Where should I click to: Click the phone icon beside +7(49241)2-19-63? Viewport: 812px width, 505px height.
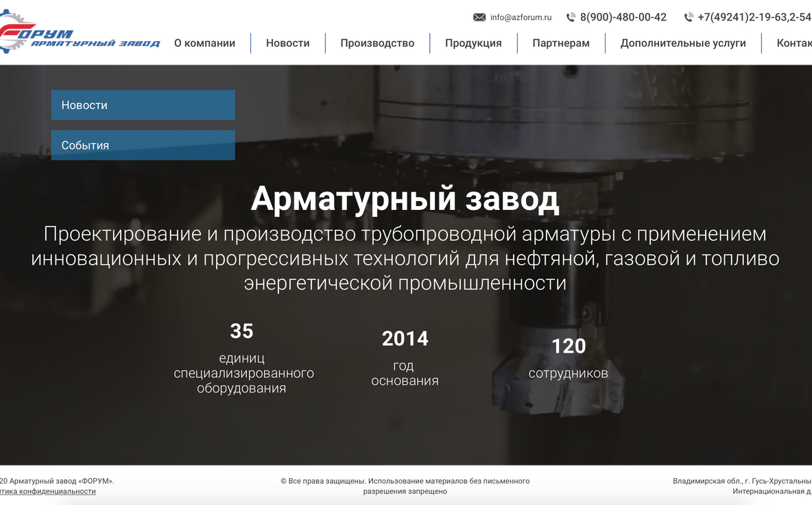coord(689,17)
